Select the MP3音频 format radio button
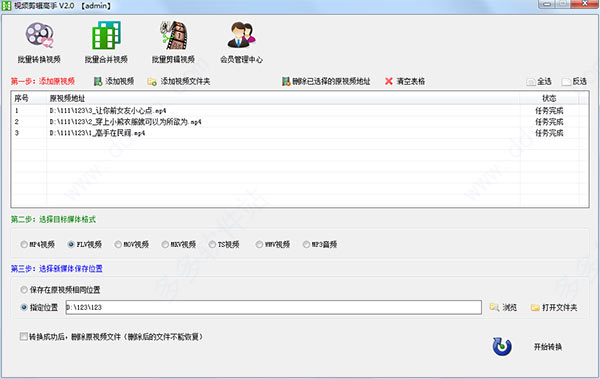The image size is (600, 379). point(306,244)
